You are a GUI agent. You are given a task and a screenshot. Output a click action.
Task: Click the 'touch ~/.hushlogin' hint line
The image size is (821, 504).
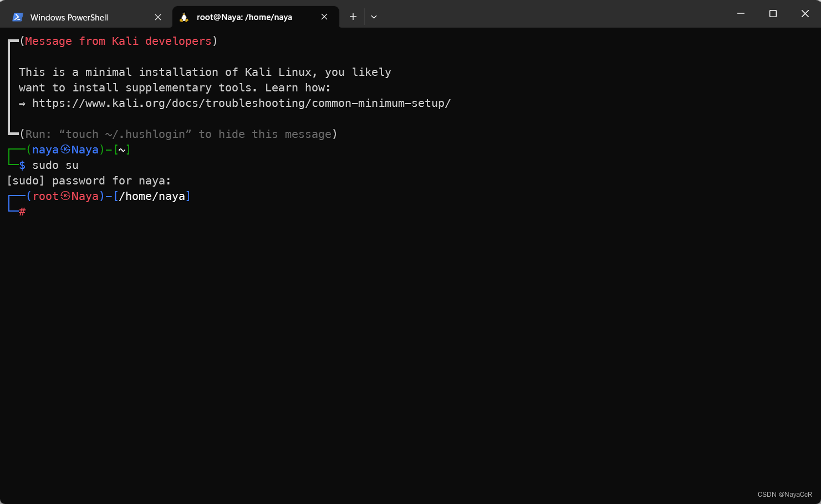(x=178, y=134)
